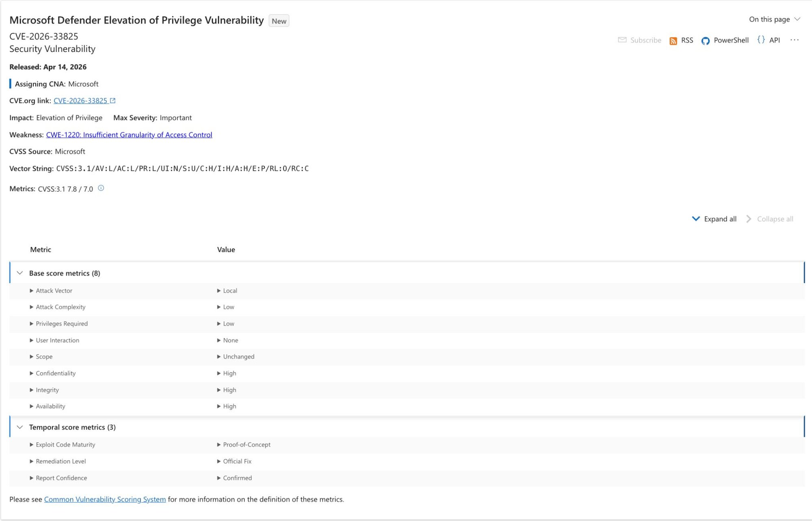The width and height of the screenshot is (812, 521).
Task: Open the three-dot more options menu
Action: (794, 40)
